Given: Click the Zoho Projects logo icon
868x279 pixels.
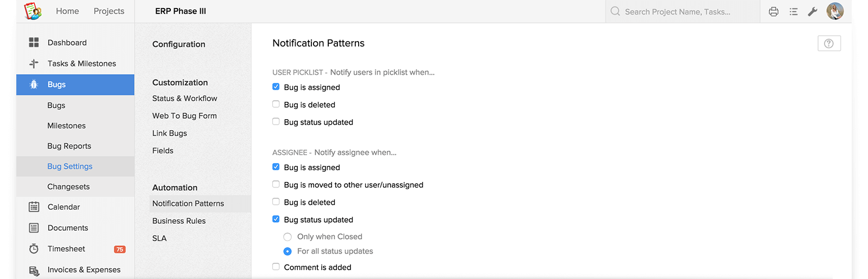Looking at the screenshot, I should pos(33,11).
